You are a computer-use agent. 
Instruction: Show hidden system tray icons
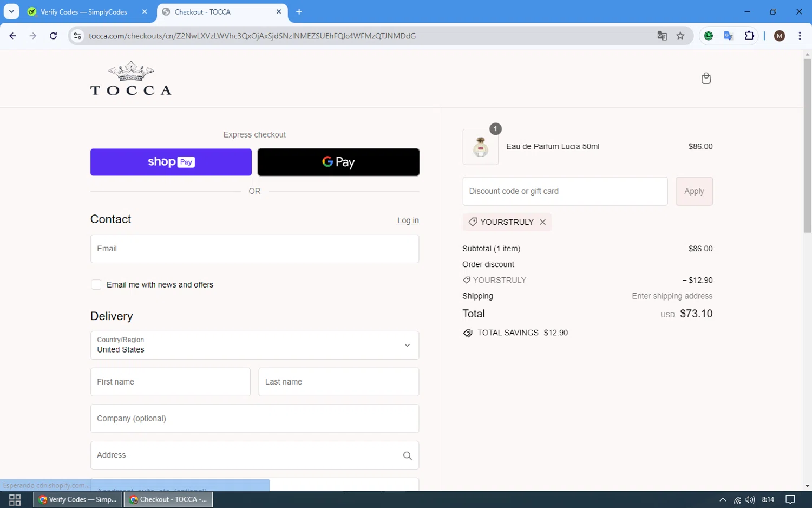click(723, 499)
